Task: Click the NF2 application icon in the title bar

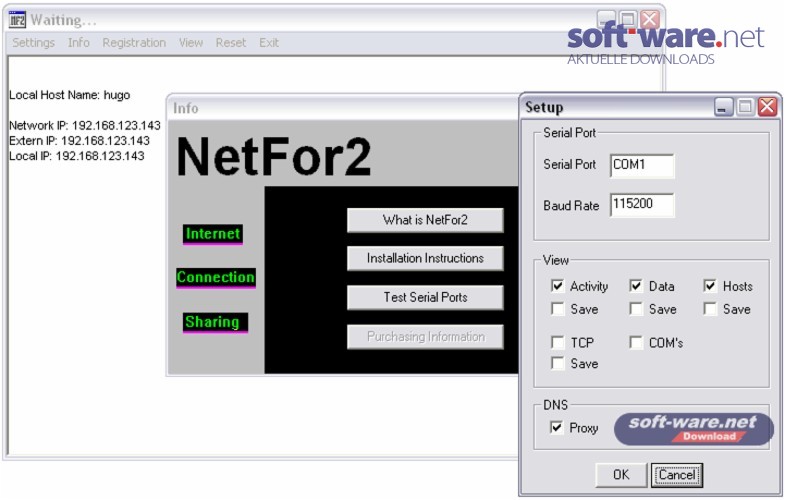Action: click(x=17, y=20)
